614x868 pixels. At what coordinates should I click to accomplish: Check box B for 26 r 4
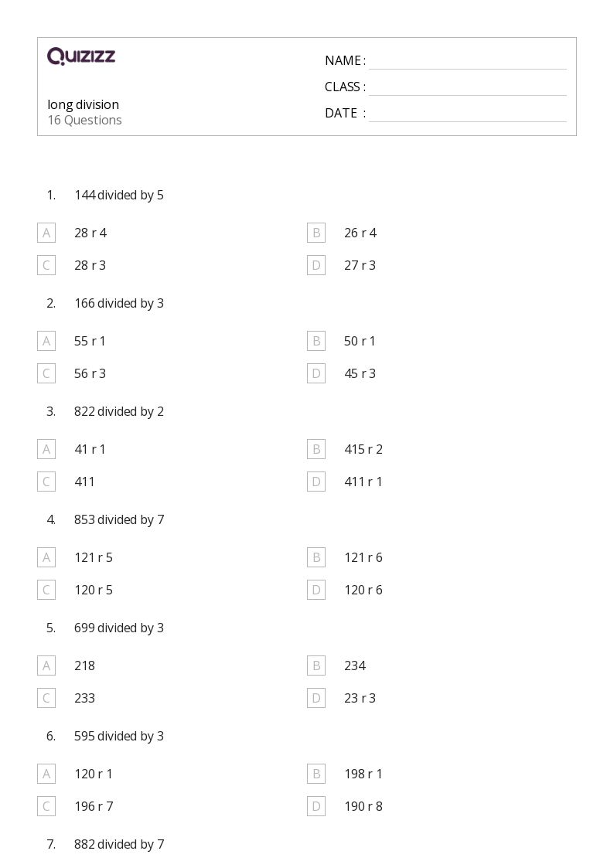pyautogui.click(x=316, y=233)
